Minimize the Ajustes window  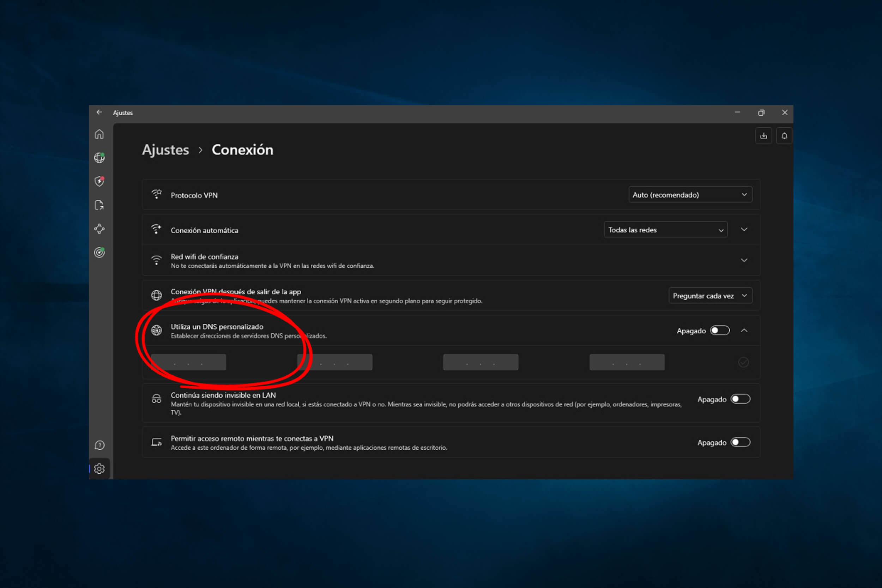tap(737, 112)
